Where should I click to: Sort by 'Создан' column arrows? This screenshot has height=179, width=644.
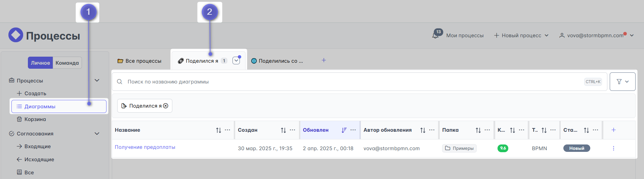(283, 130)
